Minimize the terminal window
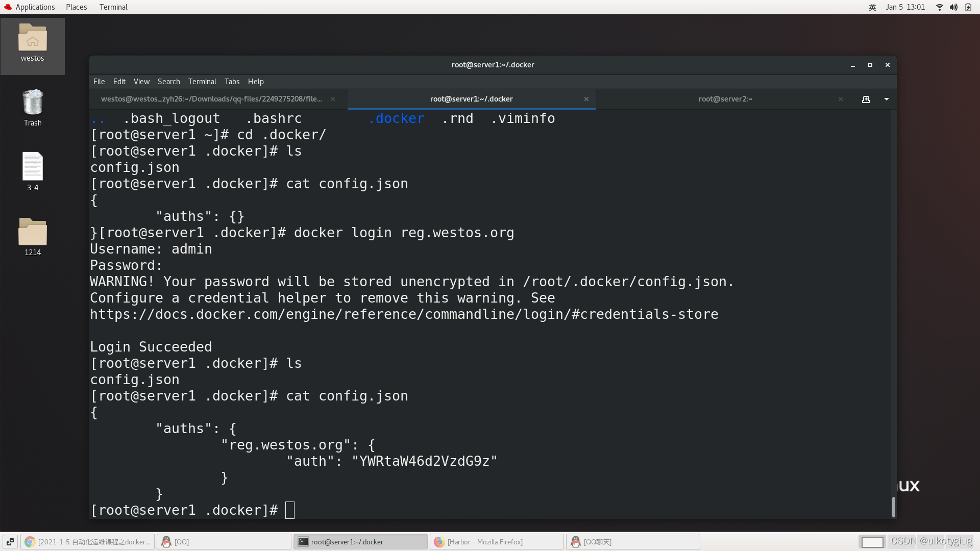The width and height of the screenshot is (980, 551). click(853, 65)
